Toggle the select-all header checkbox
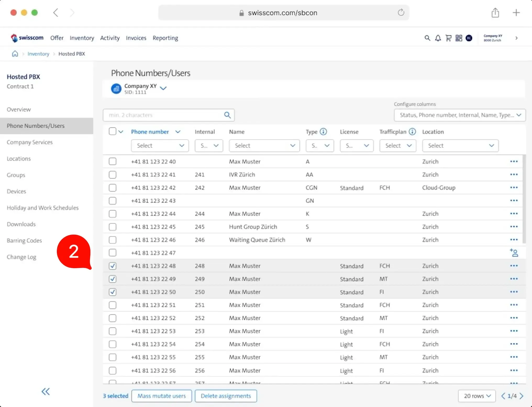532x407 pixels. (x=112, y=131)
